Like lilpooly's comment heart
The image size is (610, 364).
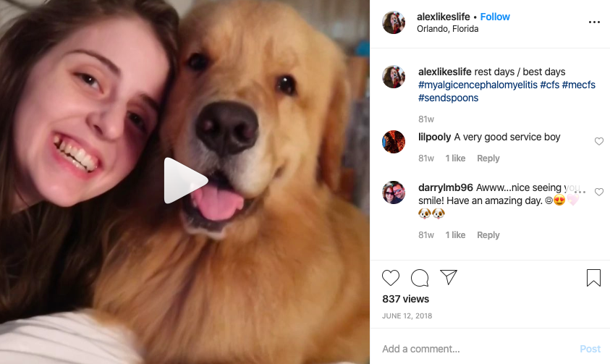pos(599,141)
